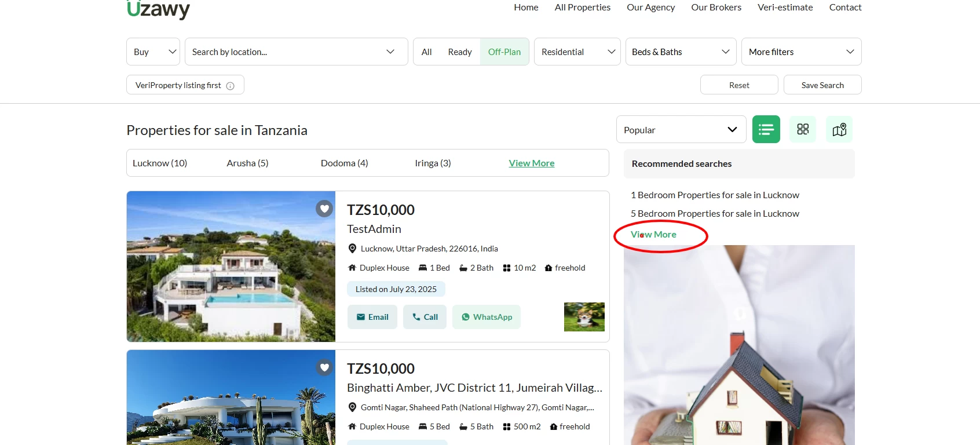Open the More filters dropdown
Screen dimensions: 980x445
800,52
